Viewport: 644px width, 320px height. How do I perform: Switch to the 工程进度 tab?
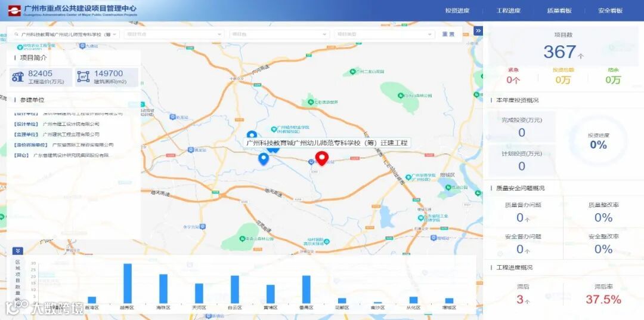[x=509, y=11]
